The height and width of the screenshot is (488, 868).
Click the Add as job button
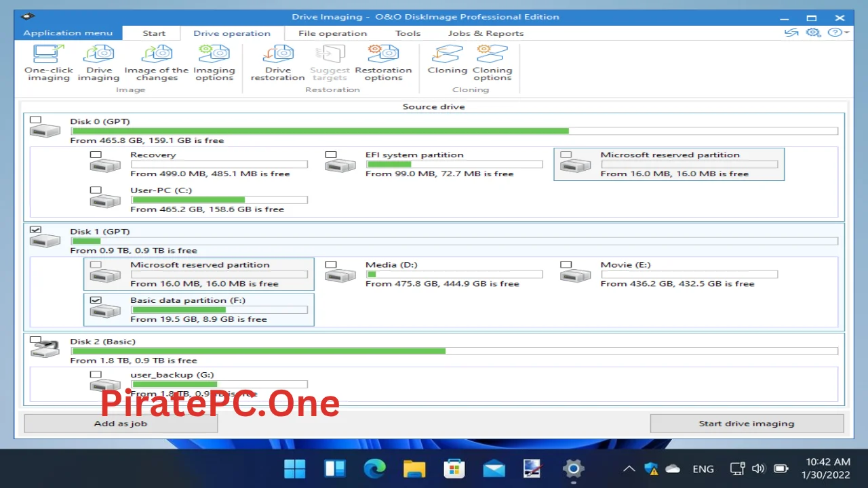click(x=121, y=424)
